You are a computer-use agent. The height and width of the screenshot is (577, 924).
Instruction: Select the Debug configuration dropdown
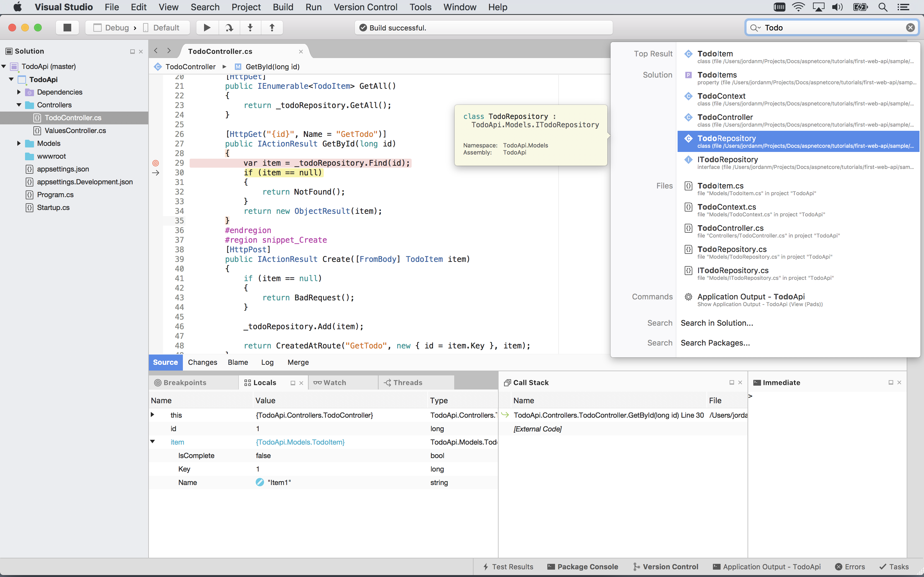pos(116,27)
